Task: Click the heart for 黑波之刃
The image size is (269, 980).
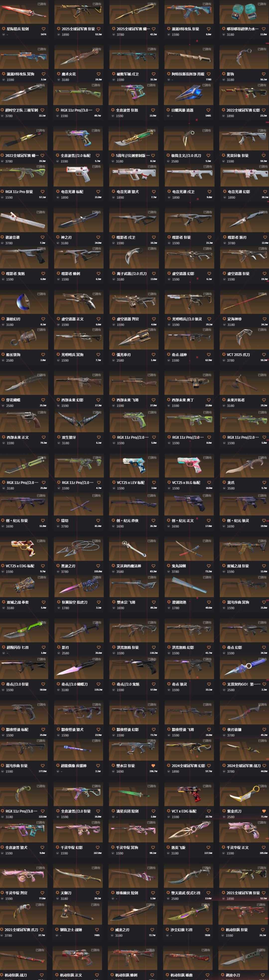Action: coord(98,566)
